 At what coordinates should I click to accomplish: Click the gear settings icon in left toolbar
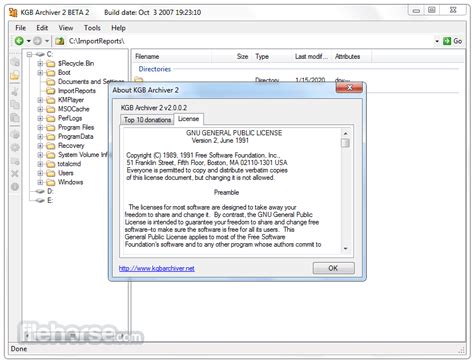pos(15,148)
